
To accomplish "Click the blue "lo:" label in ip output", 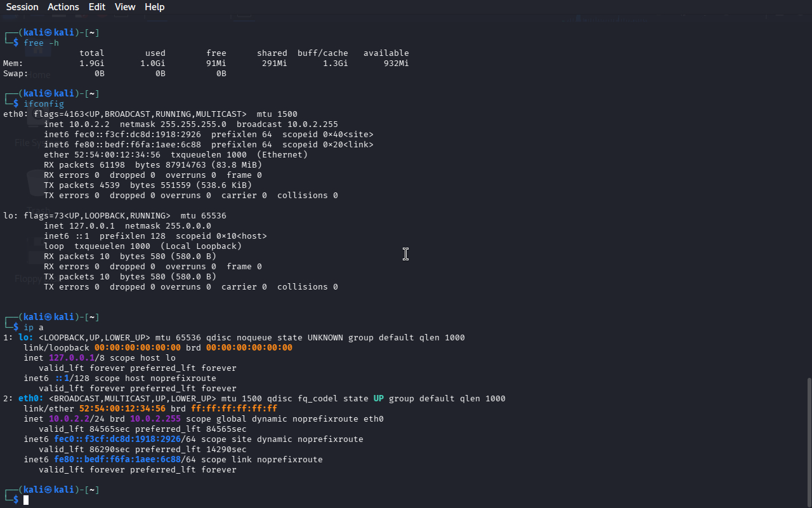I will (x=25, y=338).
